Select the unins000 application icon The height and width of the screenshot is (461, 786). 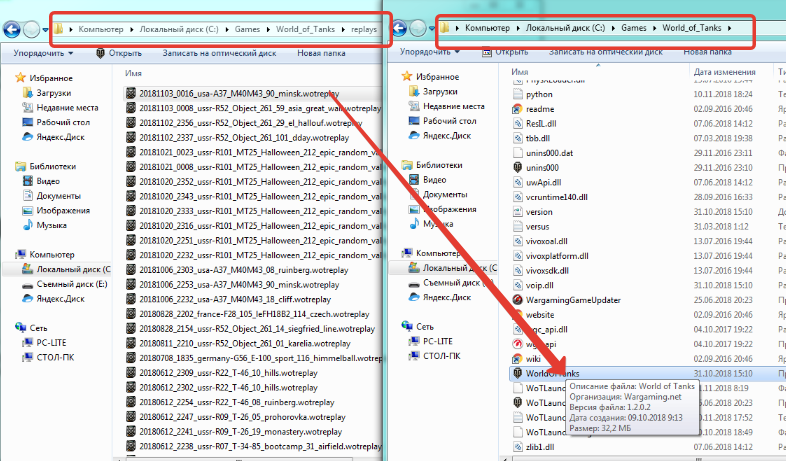coord(517,167)
